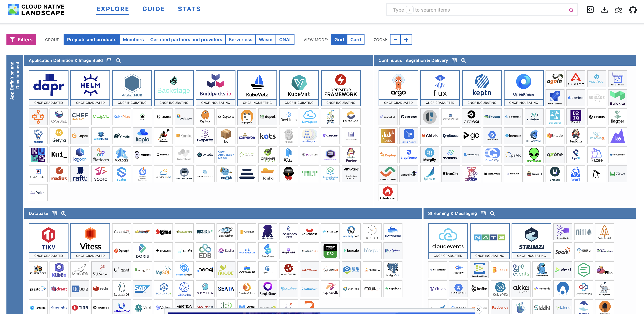
Task: Open the GitHub repository icon
Action: click(633, 10)
